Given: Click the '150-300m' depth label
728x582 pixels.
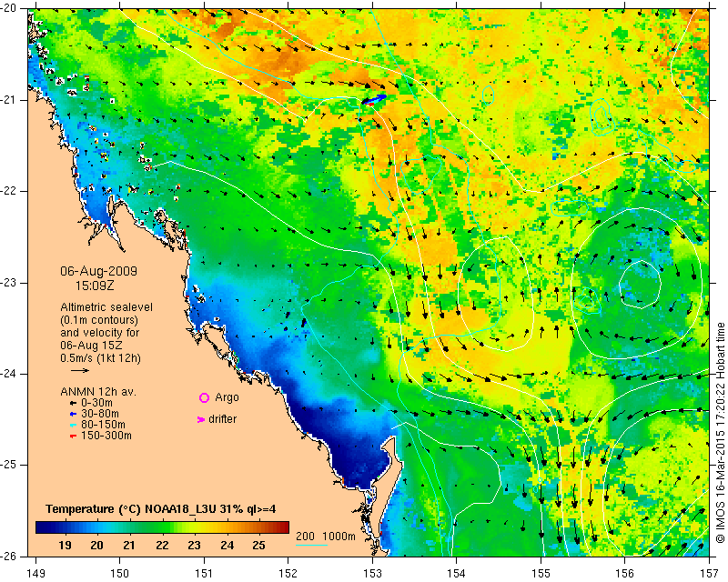Looking at the screenshot, I should pos(106,436).
